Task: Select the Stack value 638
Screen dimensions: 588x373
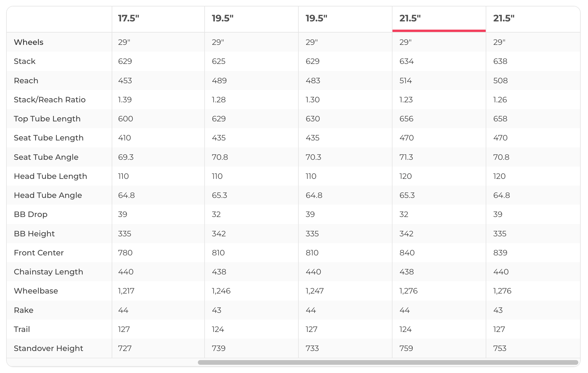Action: 500,61
